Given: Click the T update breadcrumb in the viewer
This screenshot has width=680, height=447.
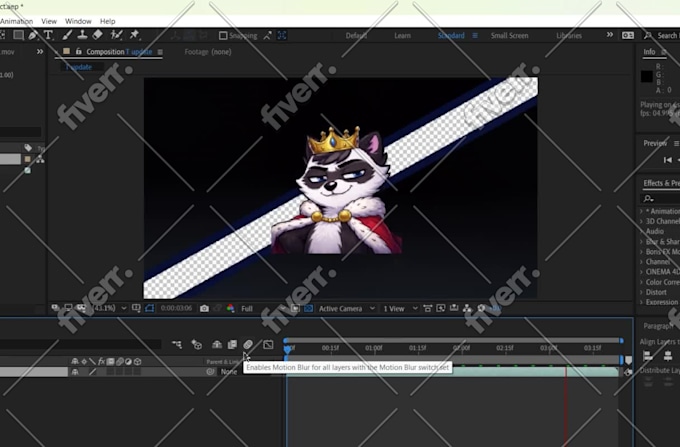Looking at the screenshot, I should (x=78, y=67).
